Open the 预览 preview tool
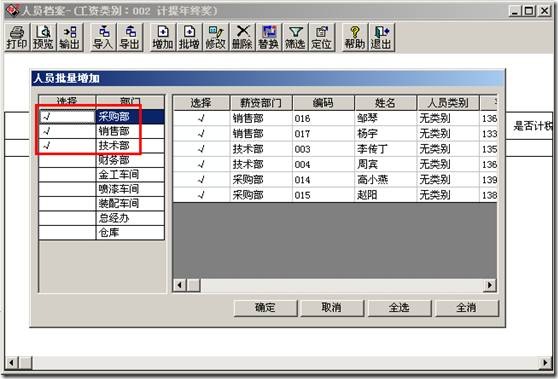Image resolution: width=558 pixels, height=379 pixels. tap(43, 37)
